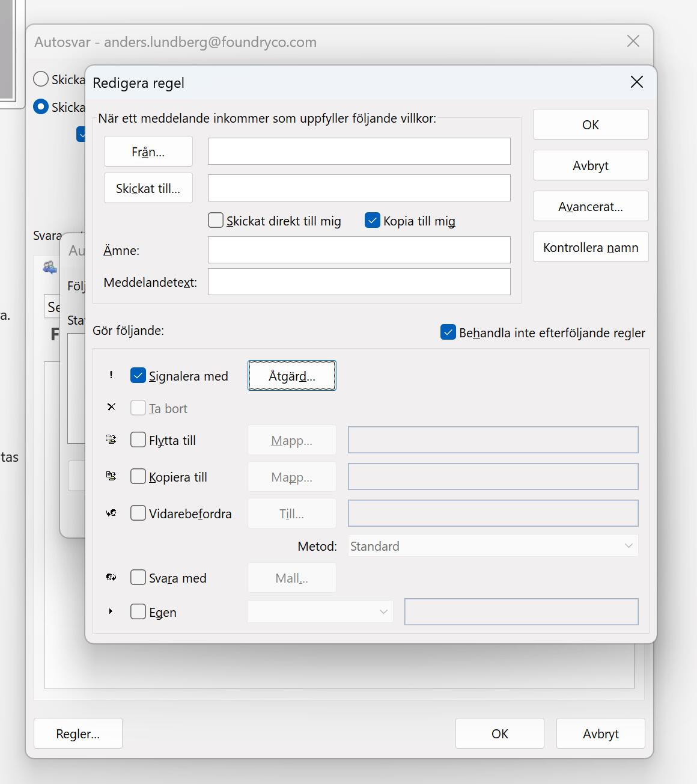
Task: Select the second Skicka radio button
Action: [x=40, y=106]
